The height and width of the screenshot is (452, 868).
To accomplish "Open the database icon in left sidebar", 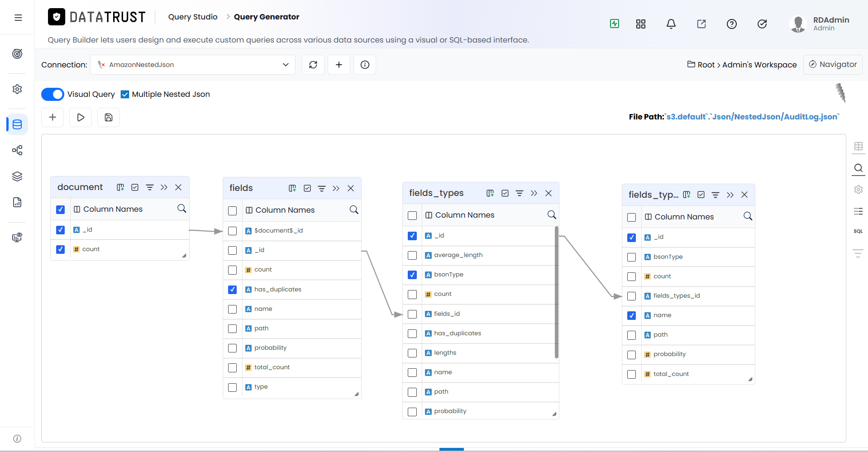I will 17,124.
